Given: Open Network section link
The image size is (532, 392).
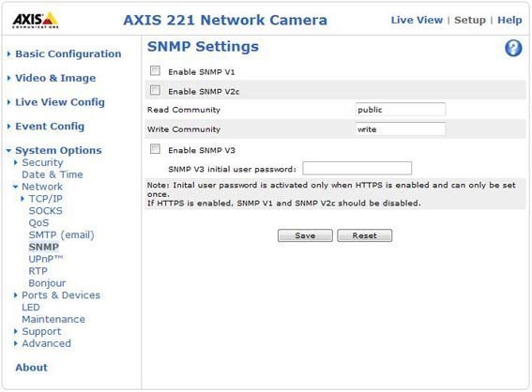Looking at the screenshot, I should 42,187.
